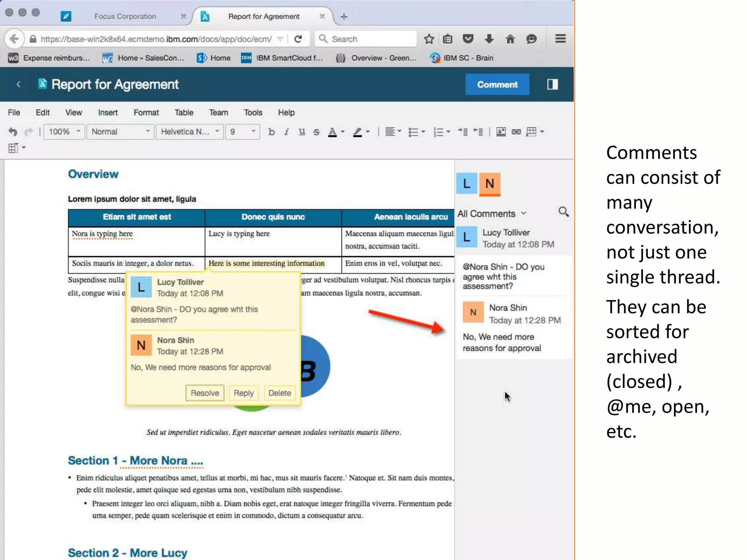
Task: Toggle the sidebar panel icon
Action: (552, 85)
